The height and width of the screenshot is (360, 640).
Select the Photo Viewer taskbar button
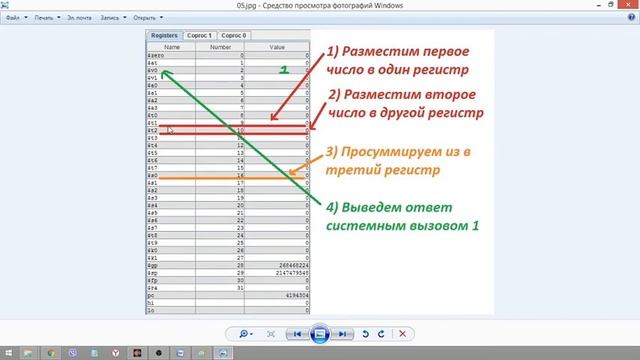[223, 353]
